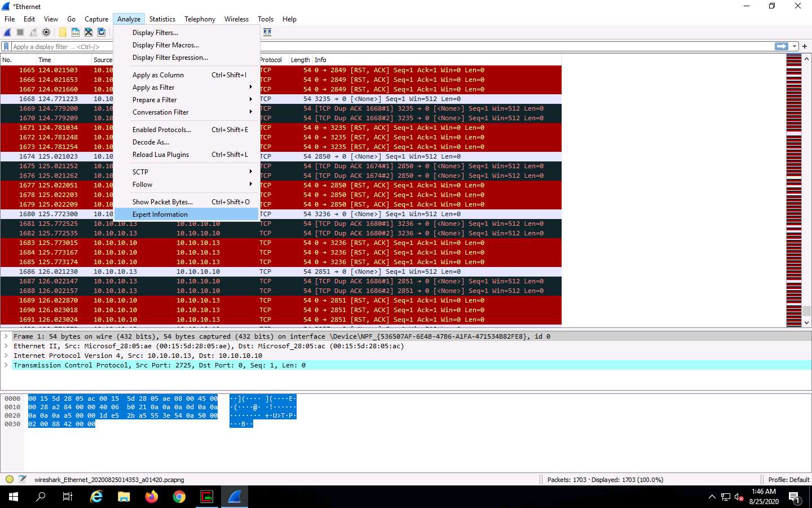Screen dimensions: 812x508
Task: Click the Stop capturing packets square icon
Action: 20,32
